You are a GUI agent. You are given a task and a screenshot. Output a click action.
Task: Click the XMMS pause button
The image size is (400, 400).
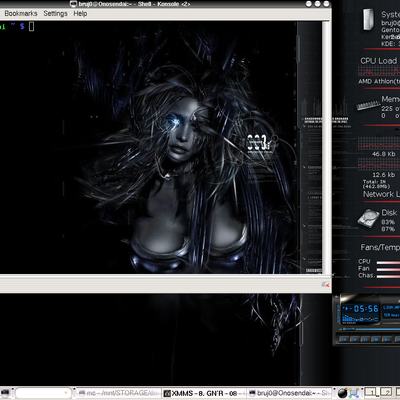coord(366,339)
